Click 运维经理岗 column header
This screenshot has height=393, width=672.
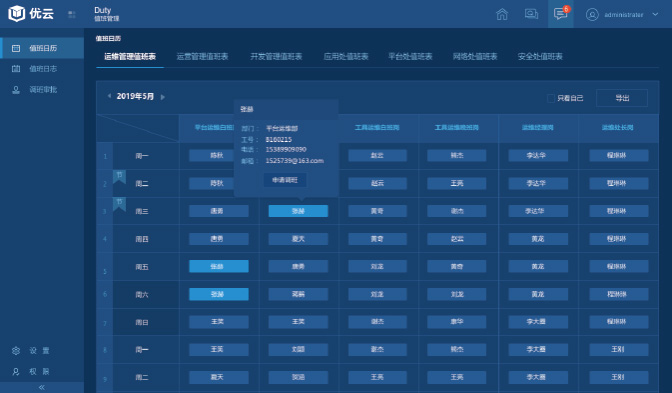[x=537, y=128]
